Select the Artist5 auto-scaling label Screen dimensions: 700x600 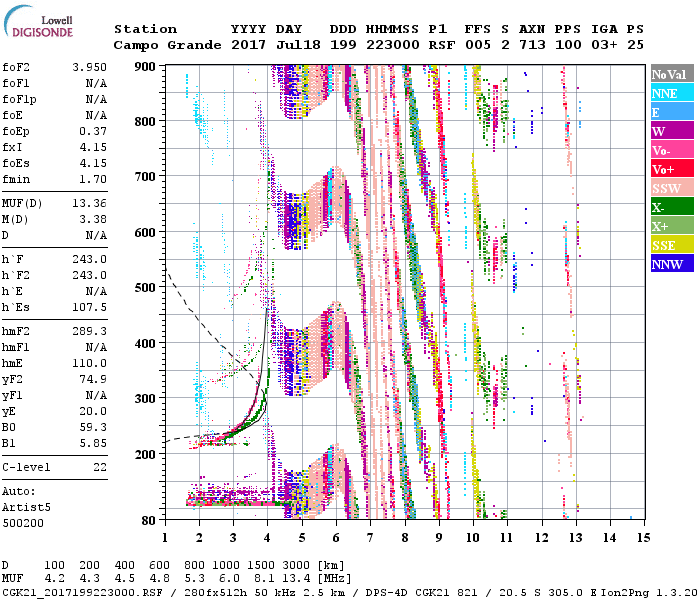click(25, 507)
